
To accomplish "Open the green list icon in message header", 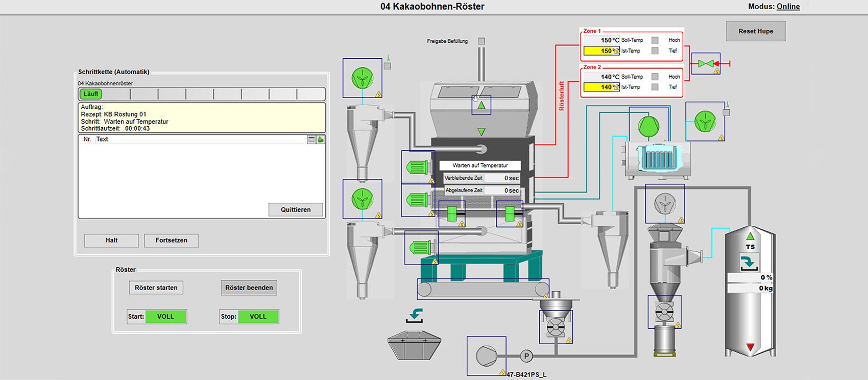I will pos(320,139).
